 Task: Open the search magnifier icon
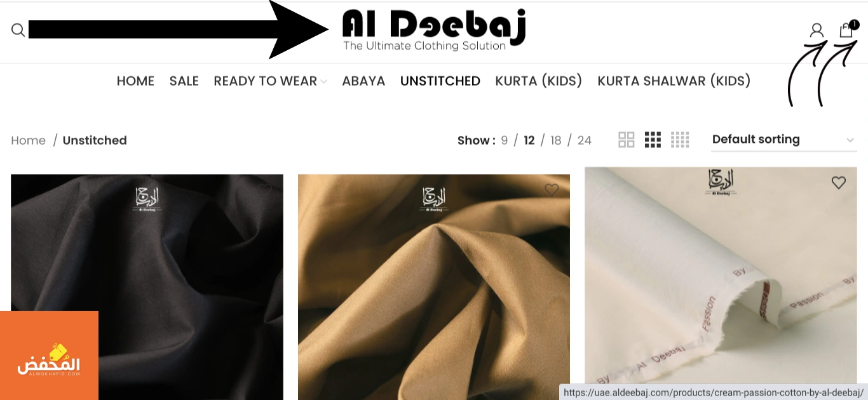pos(18,30)
